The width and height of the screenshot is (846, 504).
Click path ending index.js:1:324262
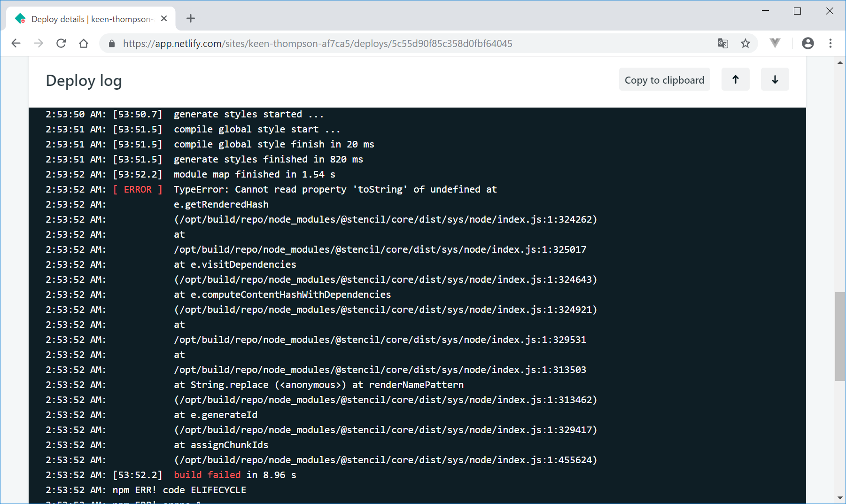pyautogui.click(x=386, y=219)
